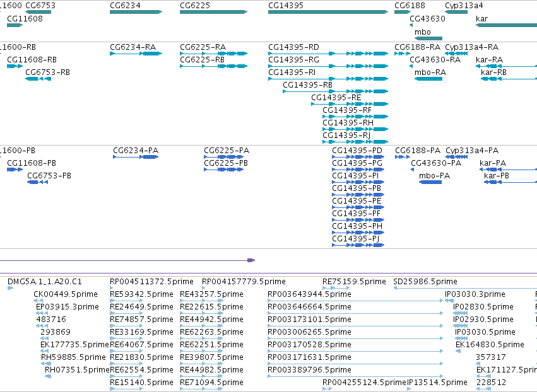Select the CG6225 gene label
537x392 pixels.
click(x=195, y=6)
